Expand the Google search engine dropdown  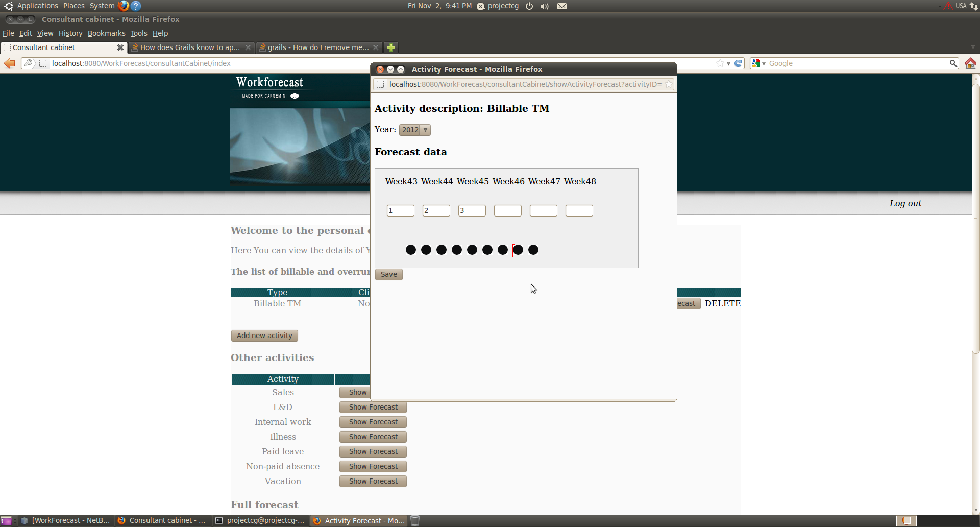pyautogui.click(x=758, y=63)
